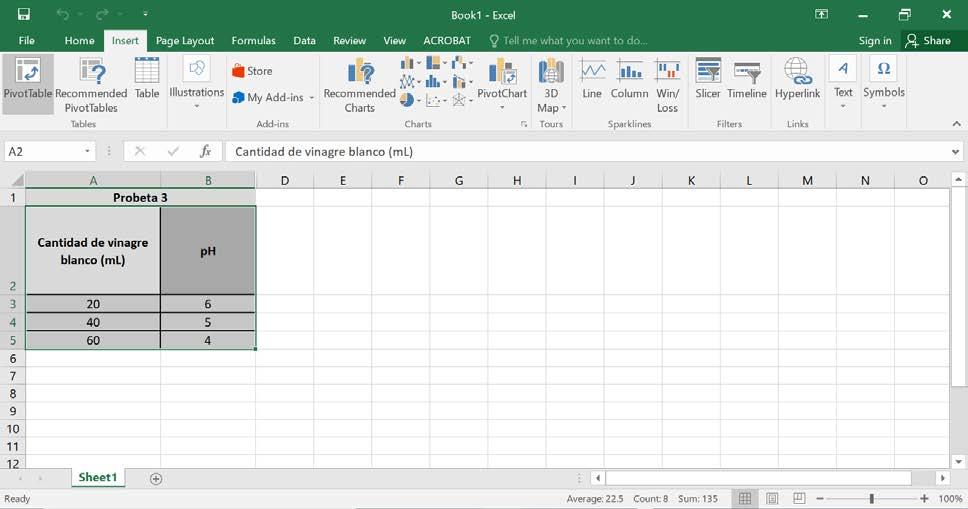
Task: Add a Slicer filter
Action: click(x=707, y=79)
